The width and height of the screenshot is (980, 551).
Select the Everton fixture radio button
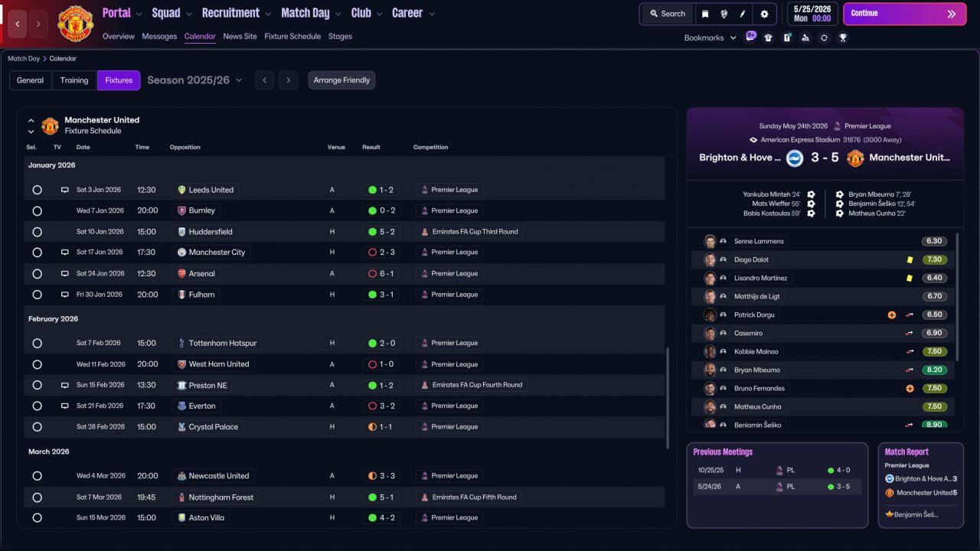coord(37,406)
